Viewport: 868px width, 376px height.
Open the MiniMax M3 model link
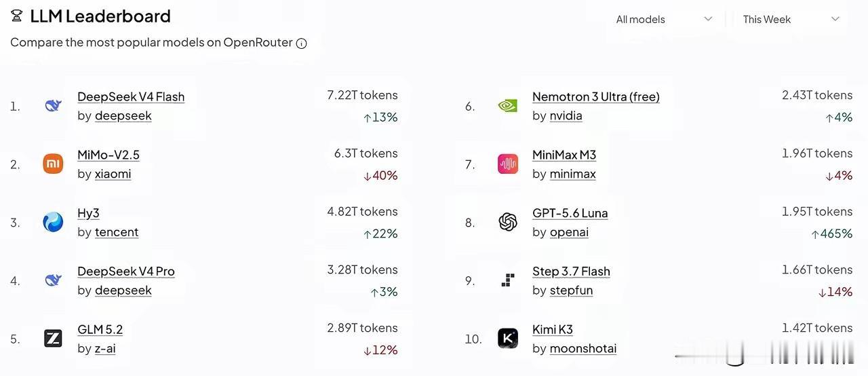coord(564,155)
